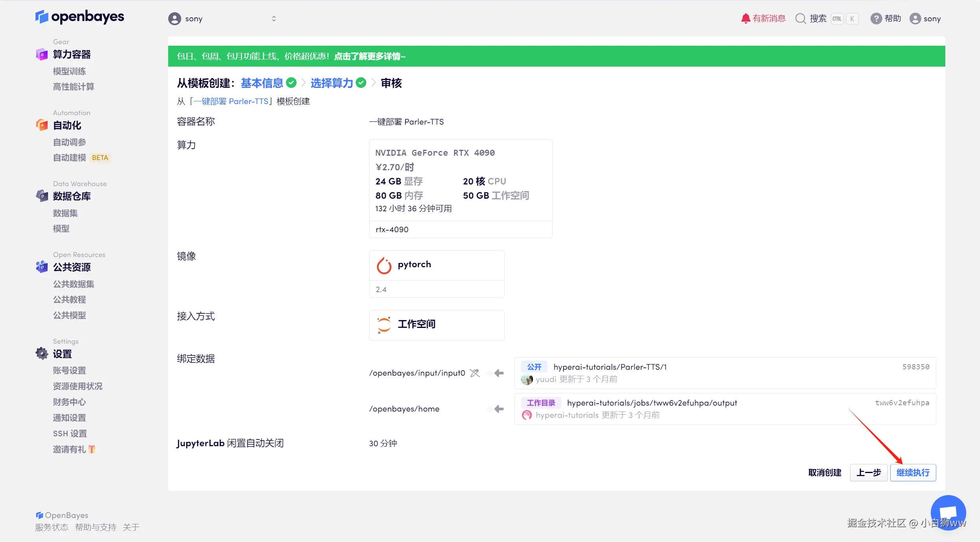Click 继续执行 button
This screenshot has width=980, height=542.
[x=913, y=472]
